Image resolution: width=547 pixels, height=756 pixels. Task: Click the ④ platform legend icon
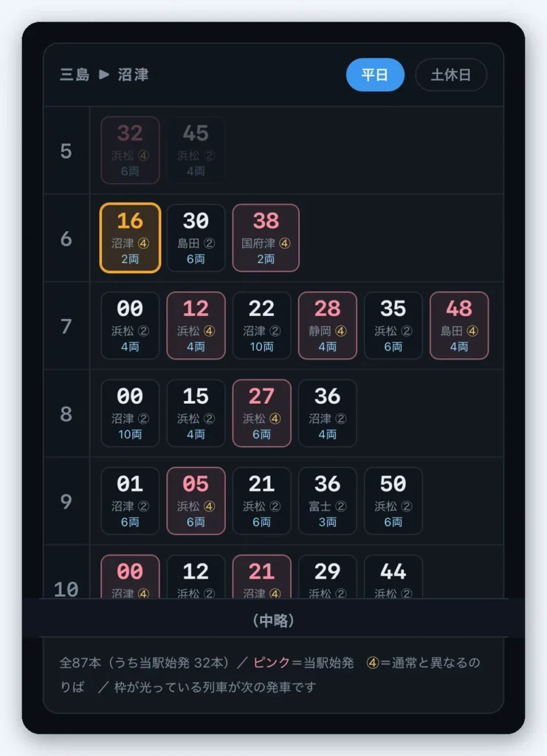pos(373,663)
